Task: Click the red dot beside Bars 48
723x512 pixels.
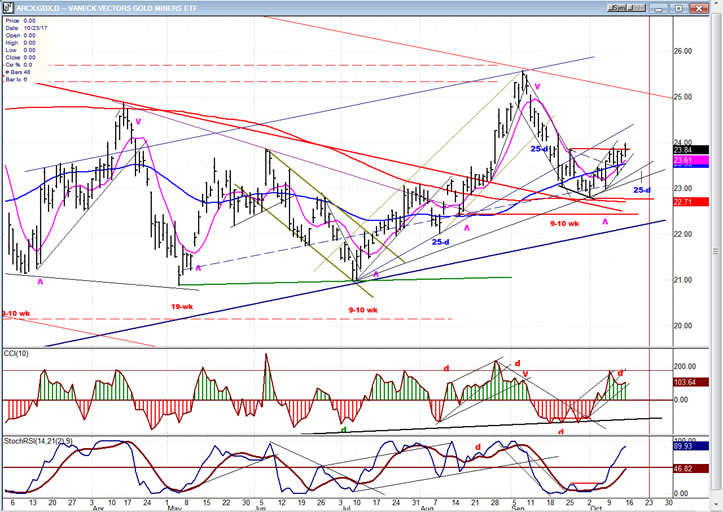Action: [x=8, y=71]
